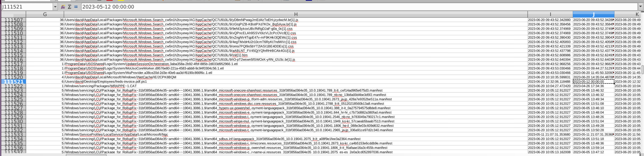644x156 pixels.
Task: Select column G header
Action: 45,14
